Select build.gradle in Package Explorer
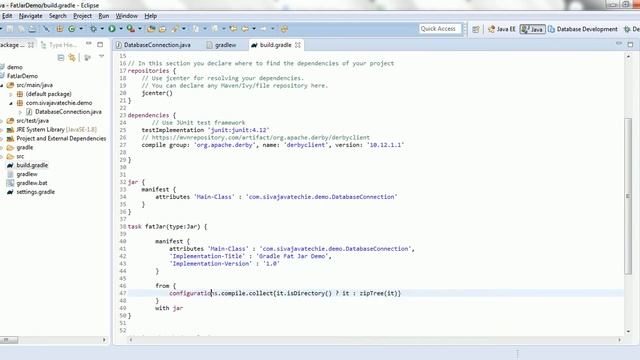640x360 pixels. point(32,165)
